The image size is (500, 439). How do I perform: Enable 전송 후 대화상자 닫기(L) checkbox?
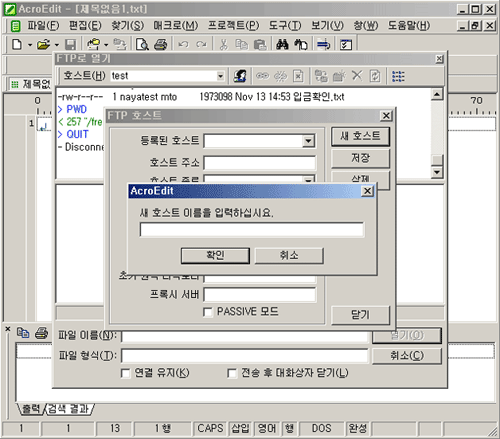(232, 373)
